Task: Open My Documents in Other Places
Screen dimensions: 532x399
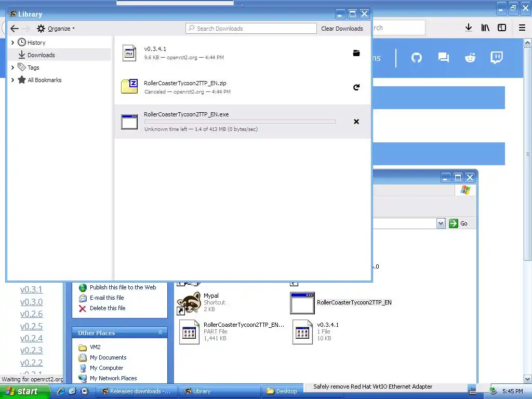Action: (x=108, y=357)
